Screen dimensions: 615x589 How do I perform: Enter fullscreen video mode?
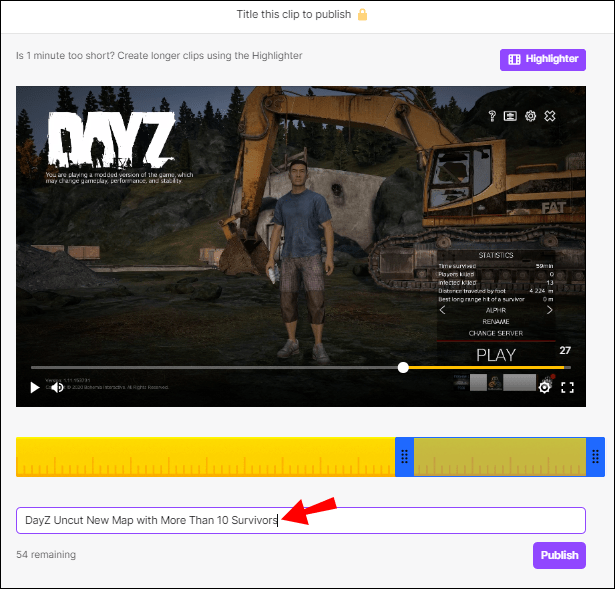click(567, 387)
